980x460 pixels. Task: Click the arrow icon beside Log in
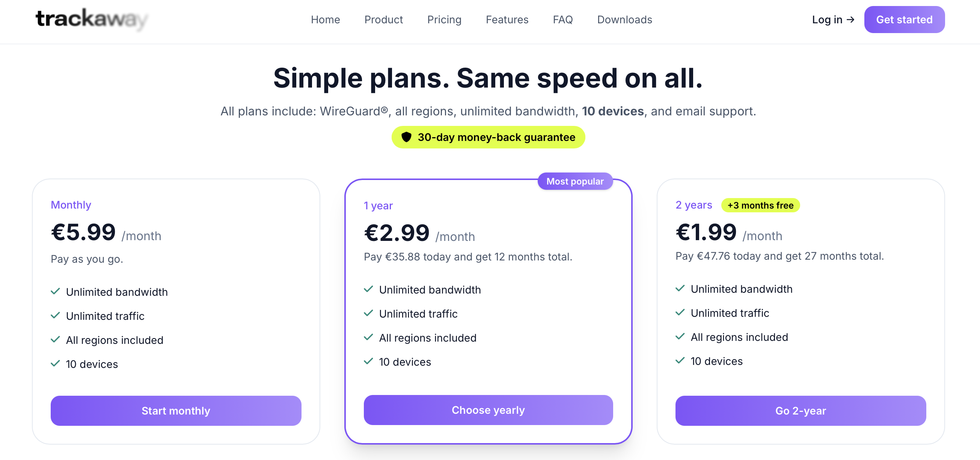pyautogui.click(x=851, y=20)
